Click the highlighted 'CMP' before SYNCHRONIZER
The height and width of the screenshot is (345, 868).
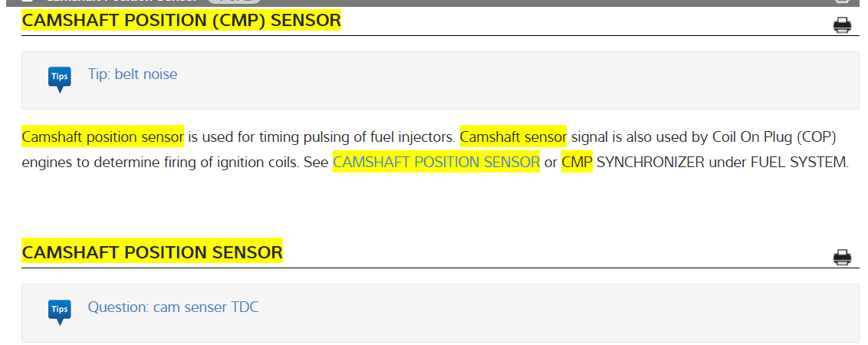(577, 163)
